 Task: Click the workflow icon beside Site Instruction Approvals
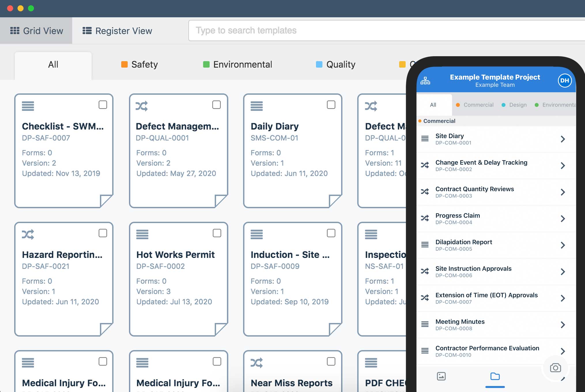click(x=425, y=271)
